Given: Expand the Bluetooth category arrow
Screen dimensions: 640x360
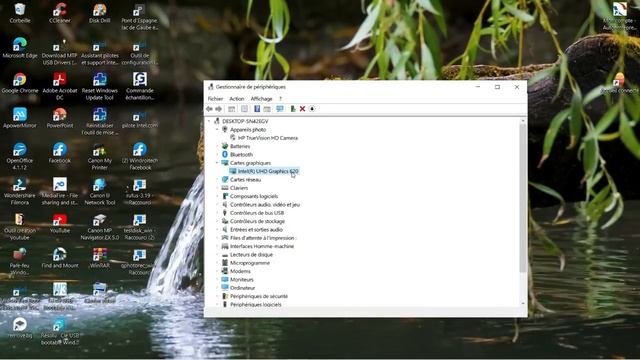Looking at the screenshot, I should pyautogui.click(x=217, y=155).
